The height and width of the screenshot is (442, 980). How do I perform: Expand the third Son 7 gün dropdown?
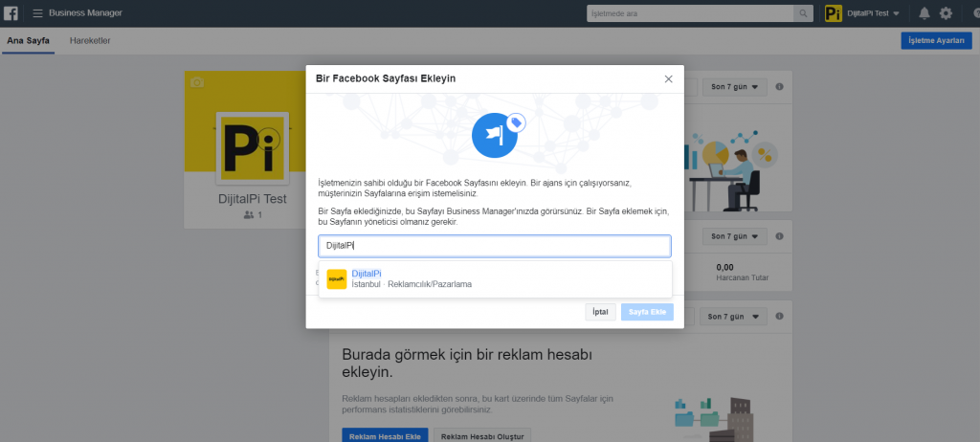tap(734, 317)
